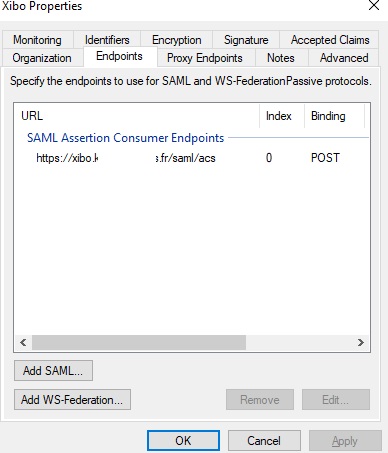
Task: Click the right scroll arrow
Action: pyautogui.click(x=361, y=342)
